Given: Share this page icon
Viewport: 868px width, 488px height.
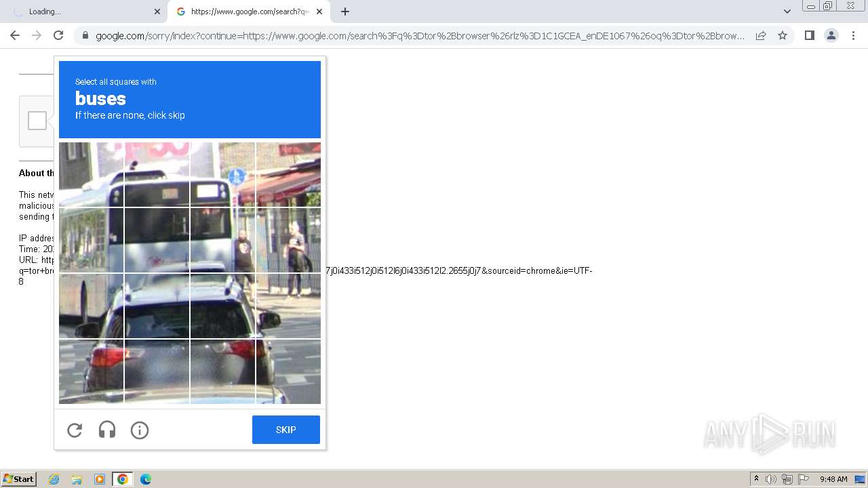Looking at the screenshot, I should pos(761,35).
